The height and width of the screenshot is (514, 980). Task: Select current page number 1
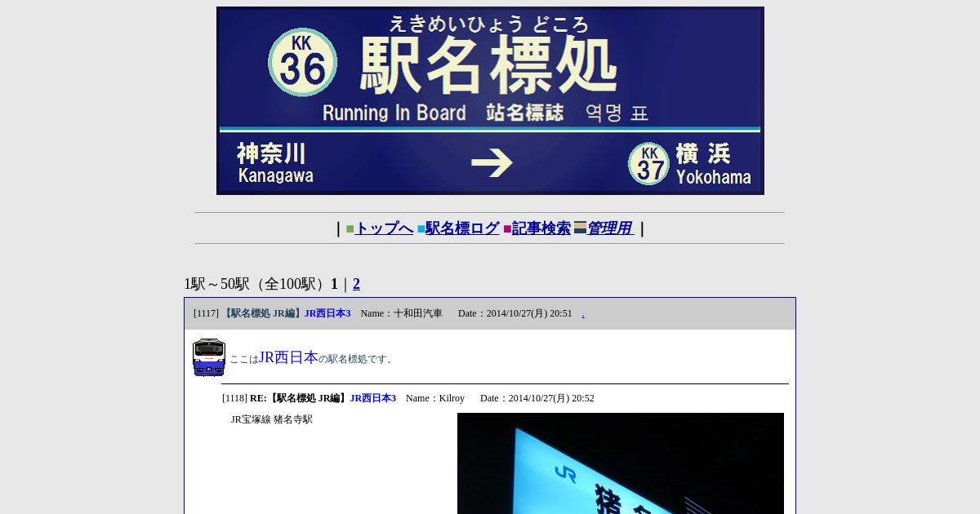pos(334,284)
